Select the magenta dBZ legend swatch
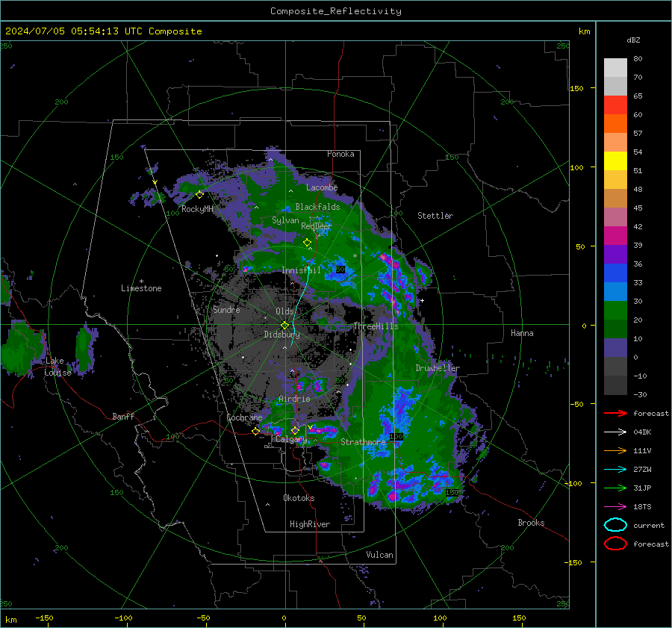The width and height of the screenshot is (672, 628). coord(615,236)
